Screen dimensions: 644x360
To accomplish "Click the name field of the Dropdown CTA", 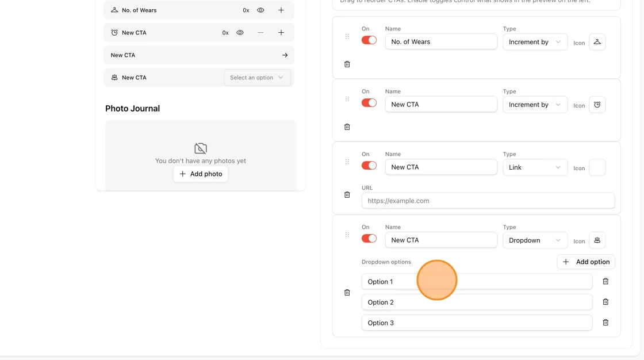I will [440, 240].
